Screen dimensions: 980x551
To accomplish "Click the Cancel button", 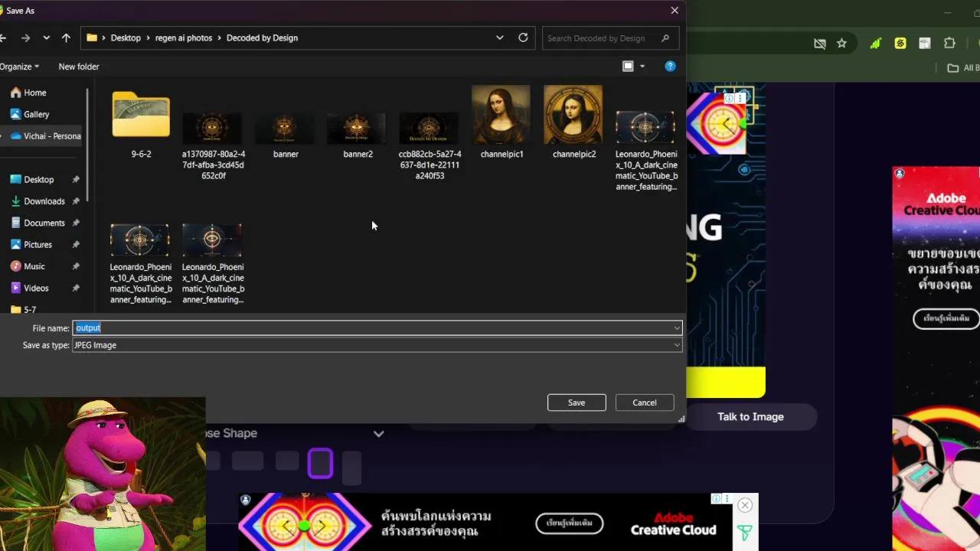I will click(645, 403).
